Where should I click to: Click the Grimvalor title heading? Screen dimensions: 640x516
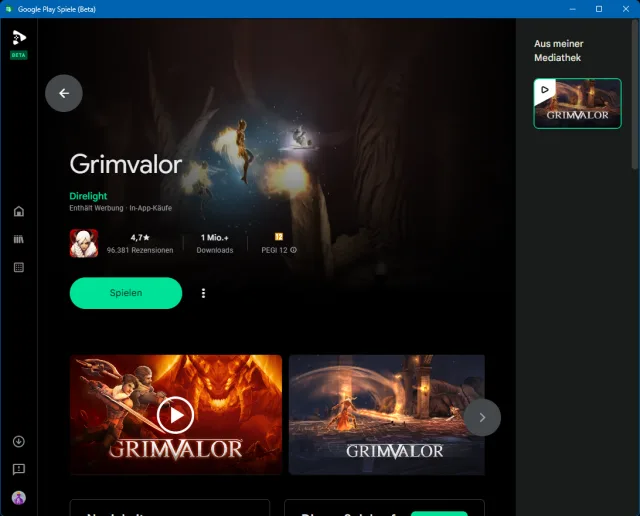(126, 164)
